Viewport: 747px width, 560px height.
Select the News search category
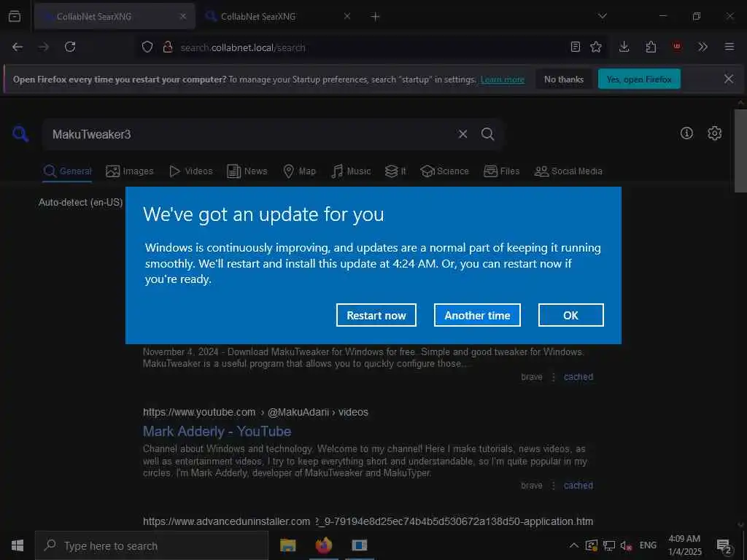(247, 171)
